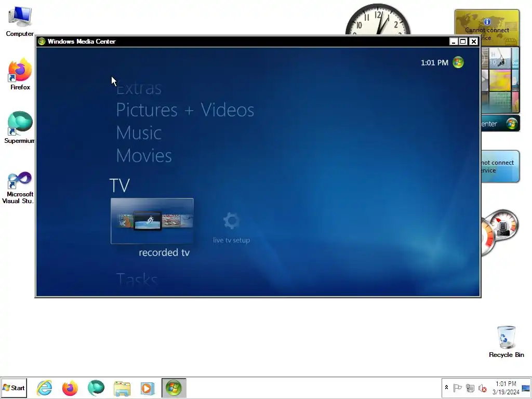Click the 1:01 PM clock in Media Center
This screenshot has height=399, width=532.
tap(435, 63)
